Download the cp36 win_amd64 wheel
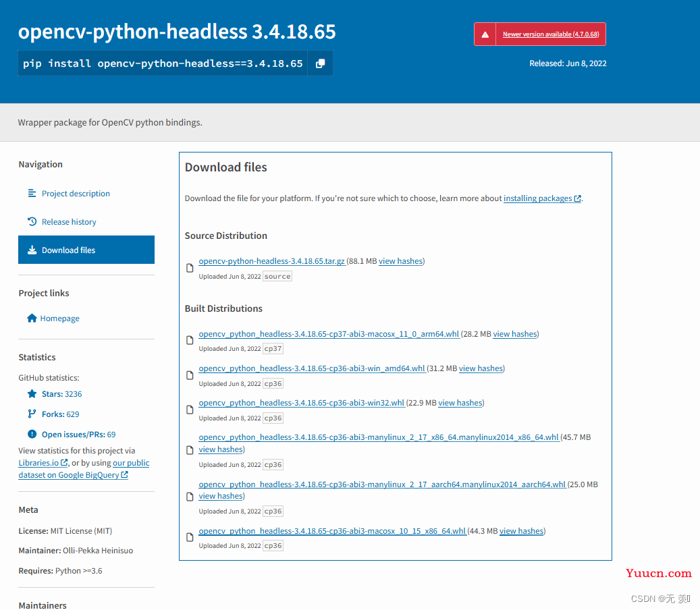 pos(312,368)
